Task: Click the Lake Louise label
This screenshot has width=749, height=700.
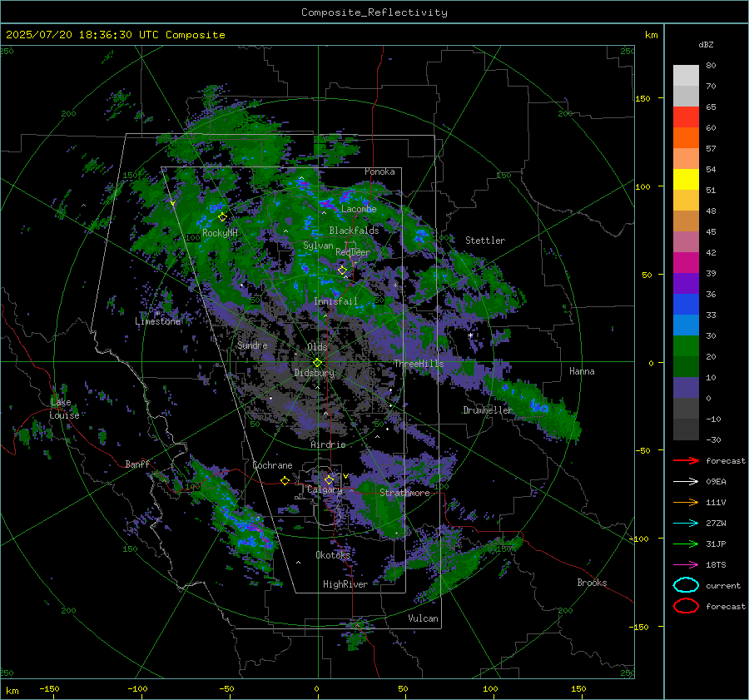Action: coord(64,409)
